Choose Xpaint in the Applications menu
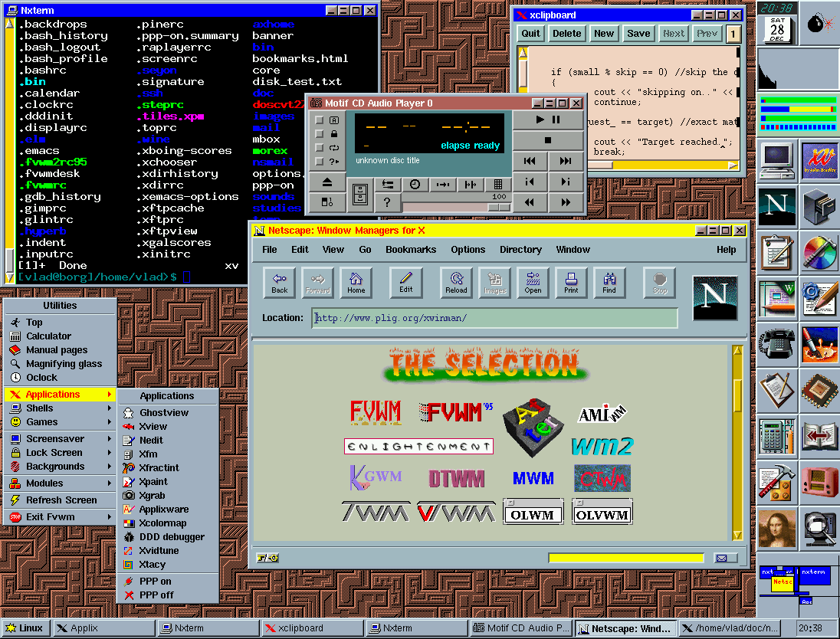The width and height of the screenshot is (840, 639). [168, 481]
